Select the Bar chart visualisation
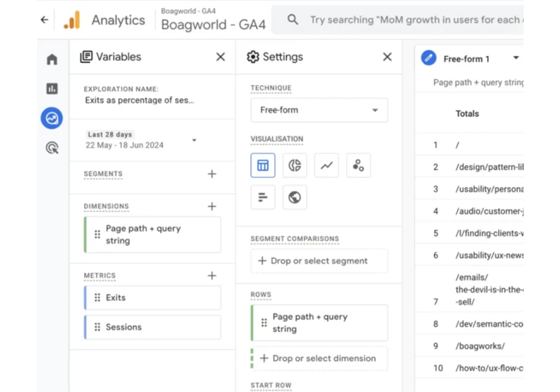The height and width of the screenshot is (392, 560). (263, 197)
